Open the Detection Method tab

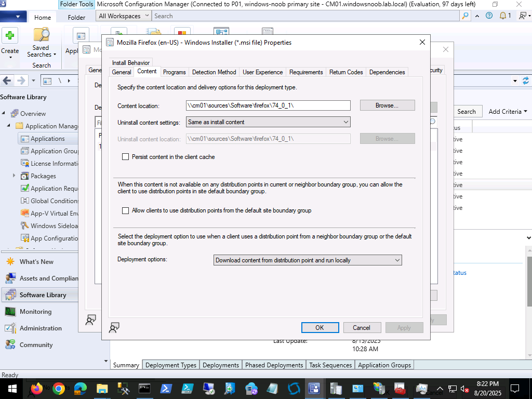(214, 72)
